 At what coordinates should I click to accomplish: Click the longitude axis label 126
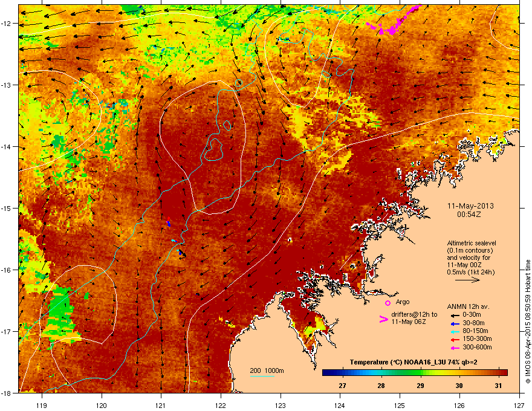459,405
